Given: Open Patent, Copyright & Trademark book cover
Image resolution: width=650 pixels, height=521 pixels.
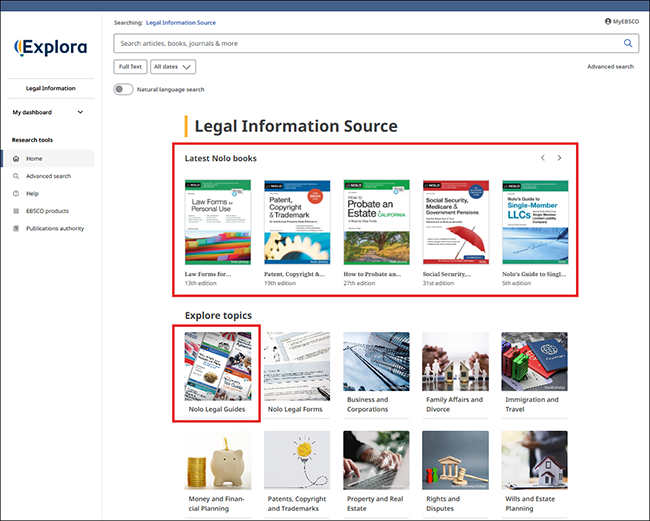Looking at the screenshot, I should (x=297, y=222).
